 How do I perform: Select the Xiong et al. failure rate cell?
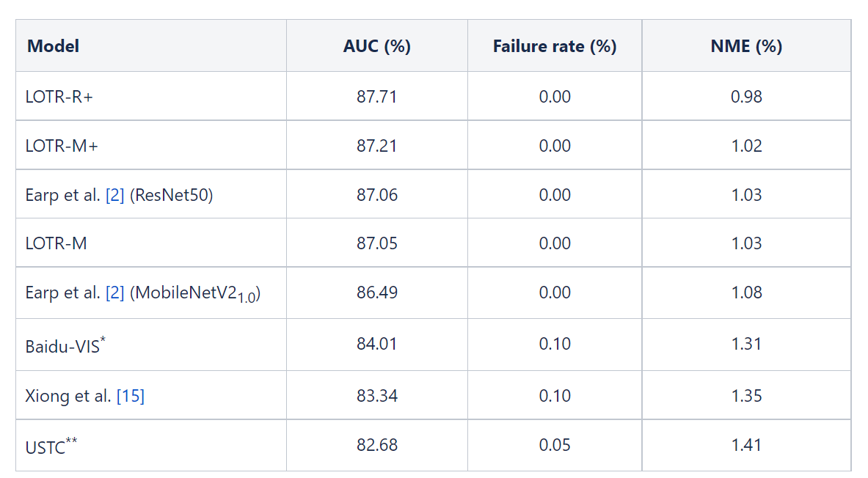pyautogui.click(x=554, y=396)
